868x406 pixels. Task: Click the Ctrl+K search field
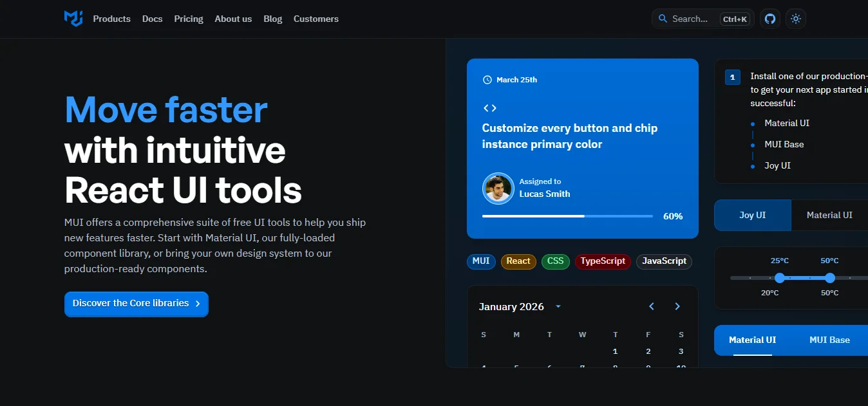point(702,19)
